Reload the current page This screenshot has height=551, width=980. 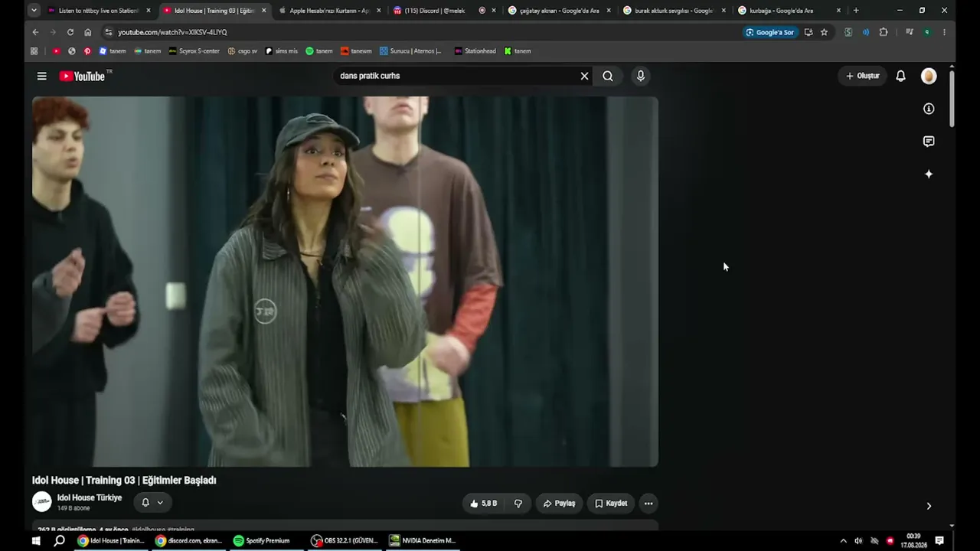[x=70, y=32]
